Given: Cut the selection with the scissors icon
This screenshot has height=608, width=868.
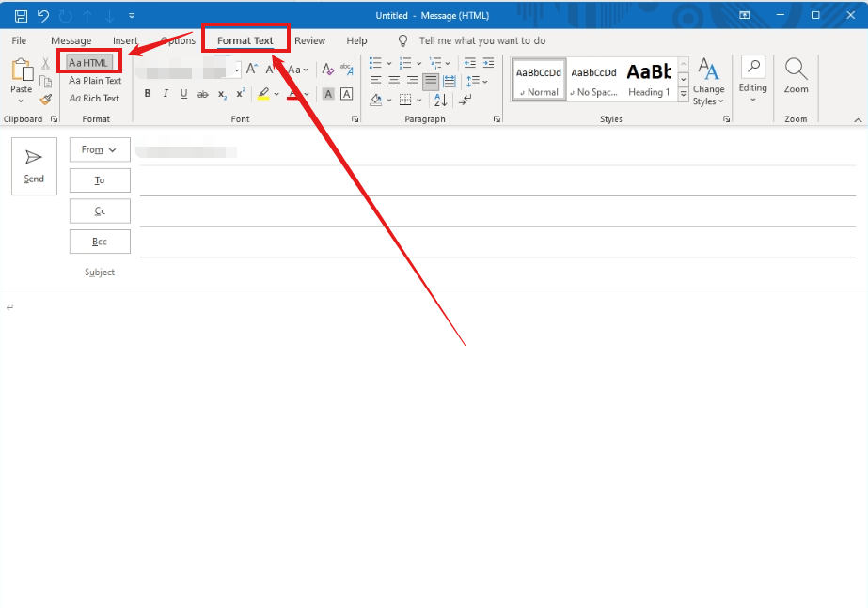Looking at the screenshot, I should (x=45, y=64).
